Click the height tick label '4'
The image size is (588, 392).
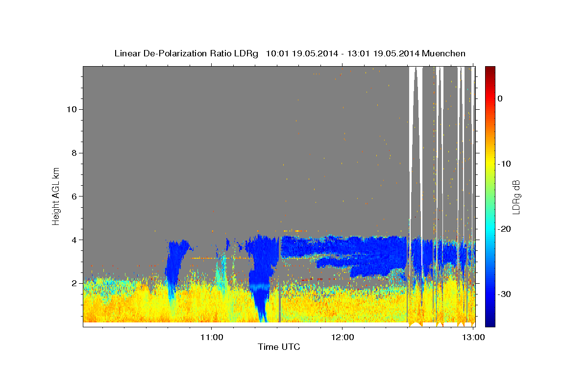tap(74, 240)
